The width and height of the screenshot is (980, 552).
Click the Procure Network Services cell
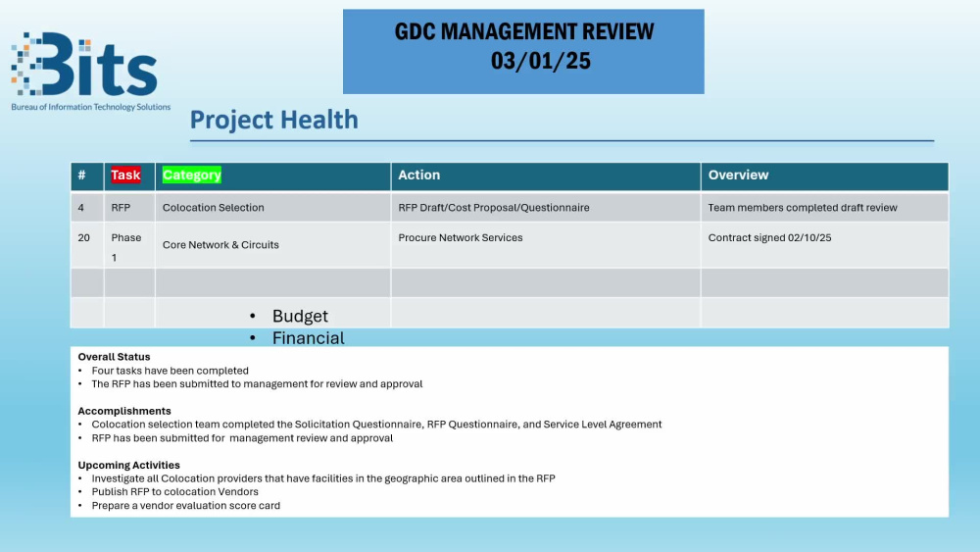tap(545, 245)
